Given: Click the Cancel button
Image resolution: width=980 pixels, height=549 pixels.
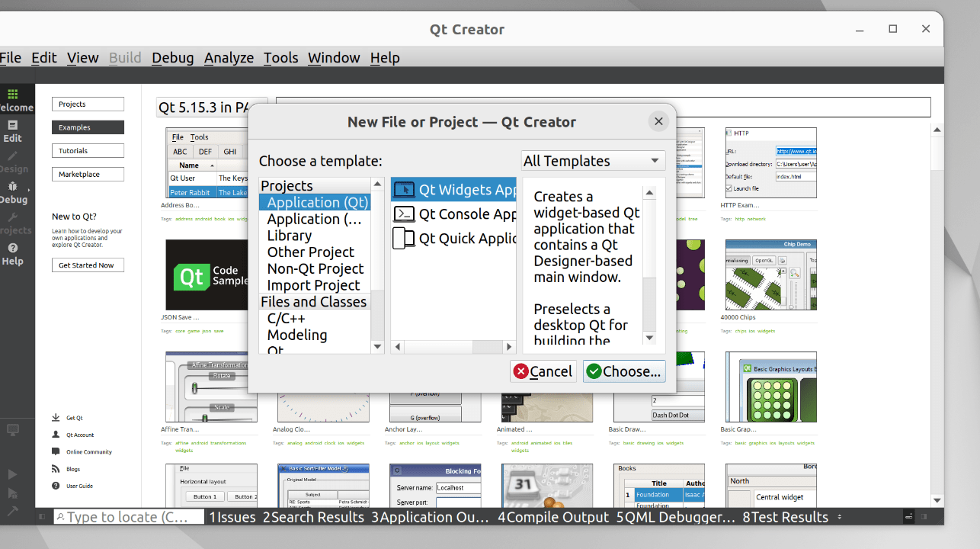Looking at the screenshot, I should point(543,371).
